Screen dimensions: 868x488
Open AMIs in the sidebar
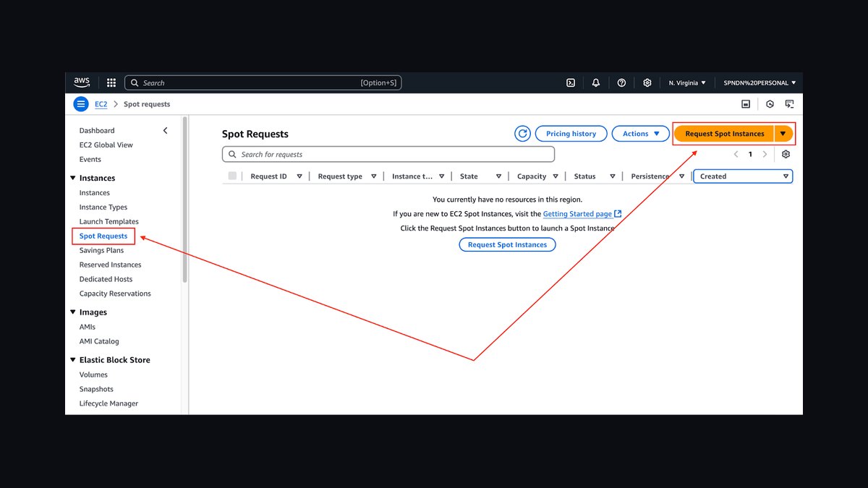pos(88,328)
